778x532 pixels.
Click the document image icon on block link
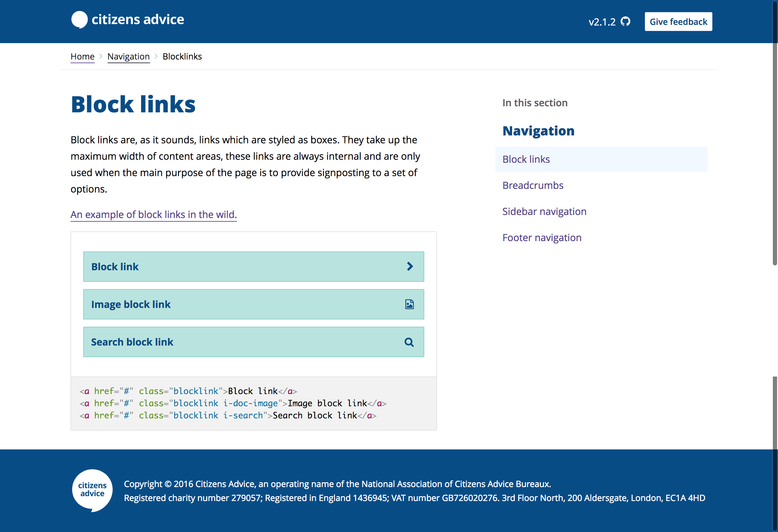[x=409, y=304]
